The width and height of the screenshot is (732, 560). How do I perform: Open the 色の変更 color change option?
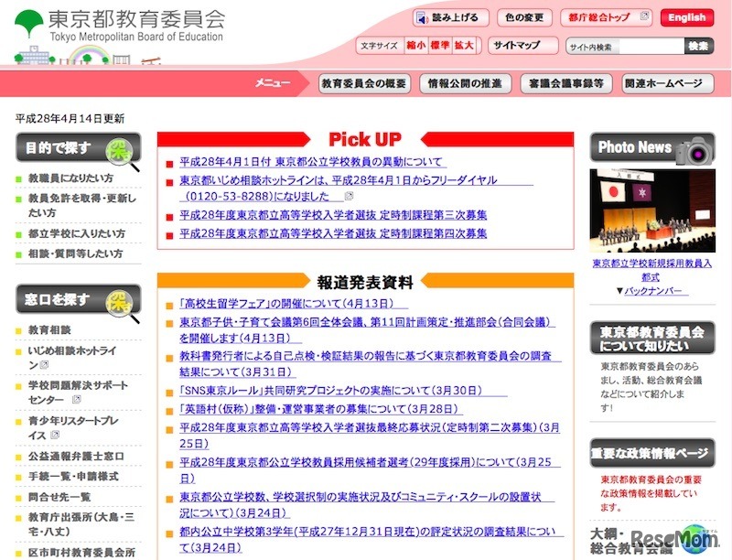pyautogui.click(x=524, y=18)
